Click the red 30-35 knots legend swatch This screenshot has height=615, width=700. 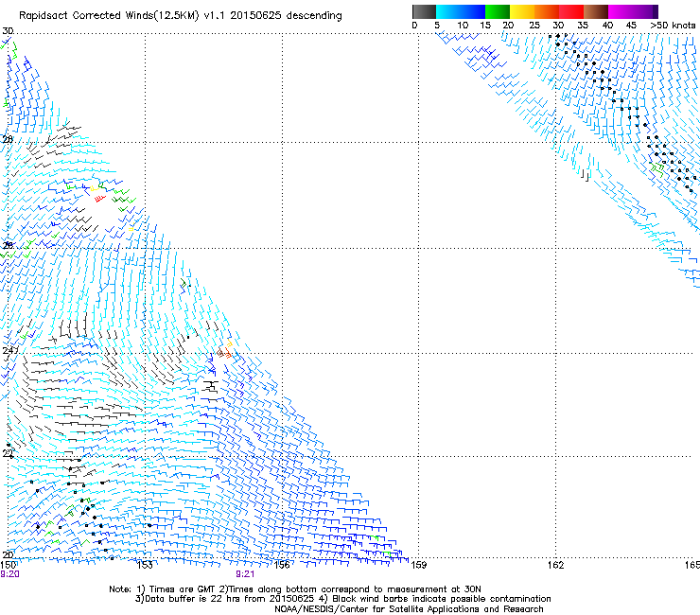pos(571,11)
